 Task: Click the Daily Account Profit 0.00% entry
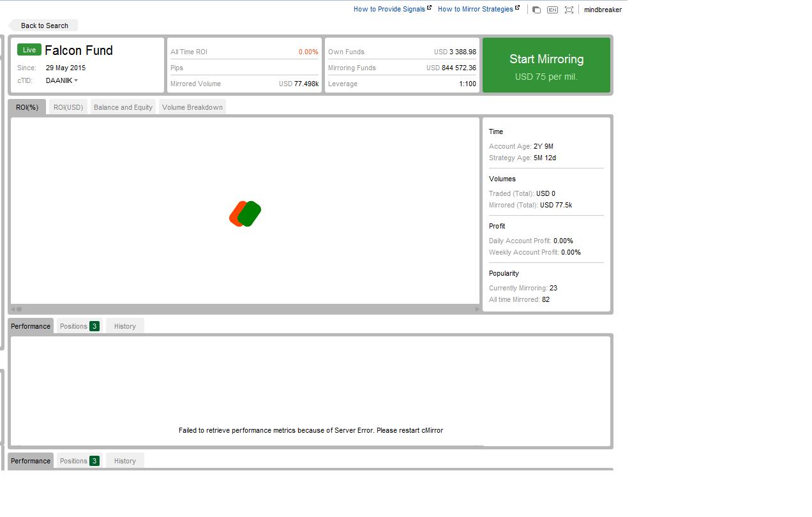(x=531, y=241)
